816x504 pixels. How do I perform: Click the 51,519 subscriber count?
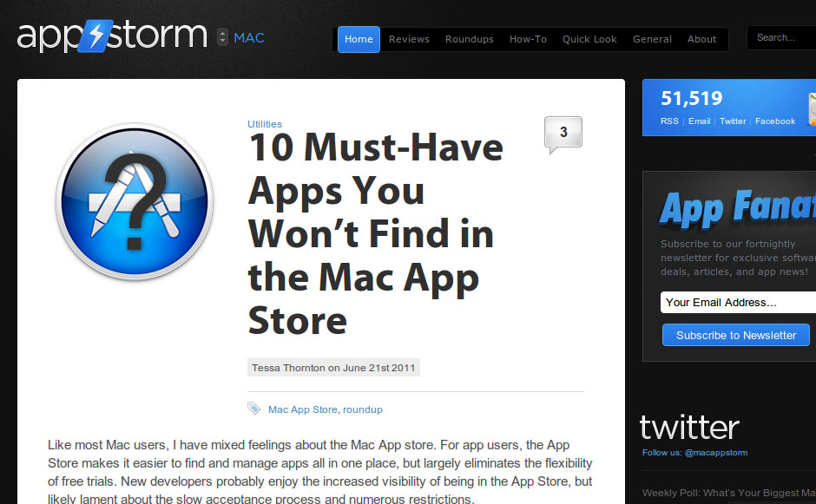click(691, 98)
